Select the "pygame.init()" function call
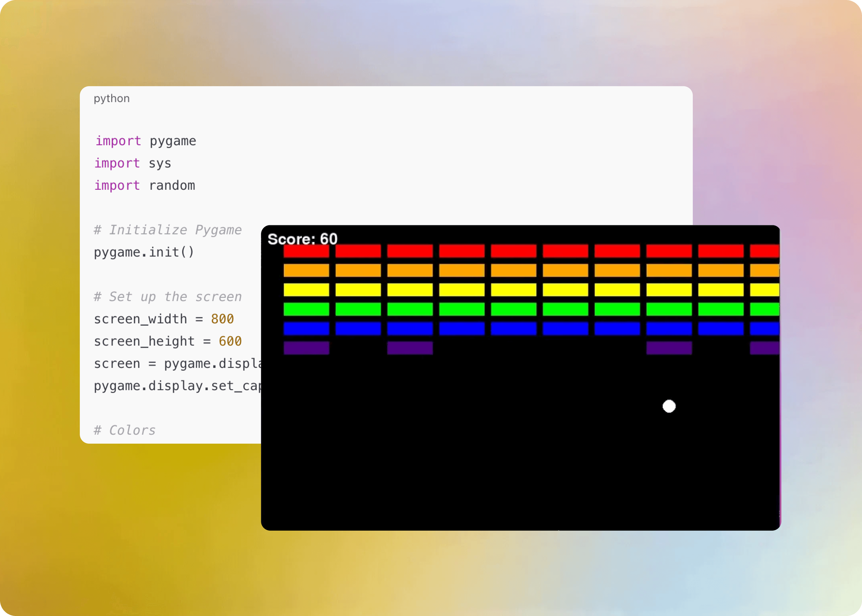This screenshot has height=616, width=862. [x=144, y=252]
